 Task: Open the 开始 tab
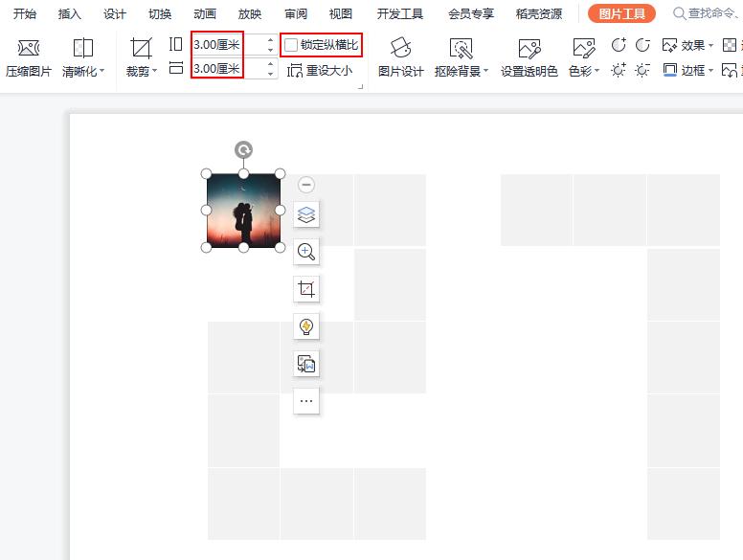[x=25, y=13]
